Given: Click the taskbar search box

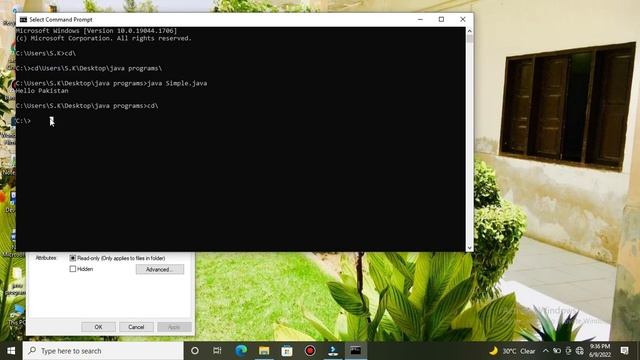Looking at the screenshot, I should point(103,351).
